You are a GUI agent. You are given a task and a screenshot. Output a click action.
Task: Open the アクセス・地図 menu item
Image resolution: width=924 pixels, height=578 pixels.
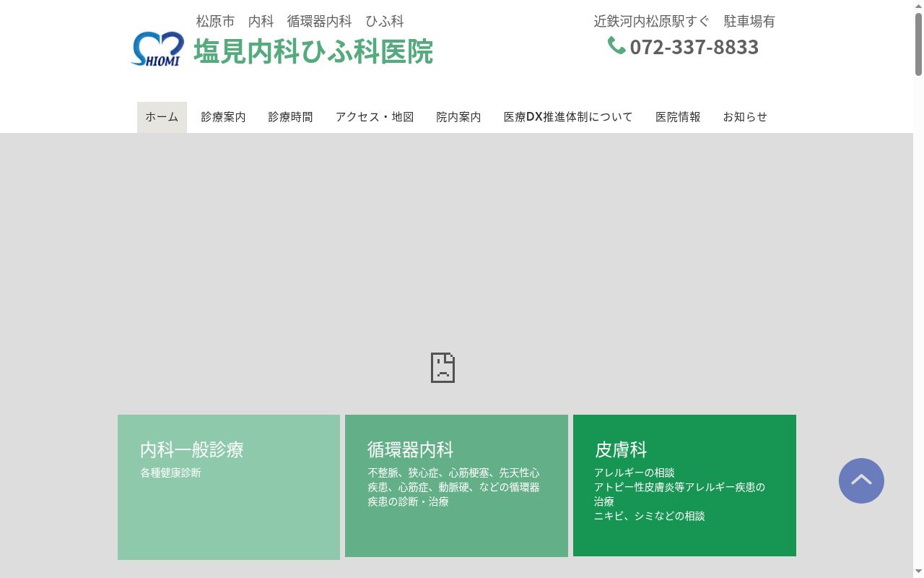tap(375, 117)
